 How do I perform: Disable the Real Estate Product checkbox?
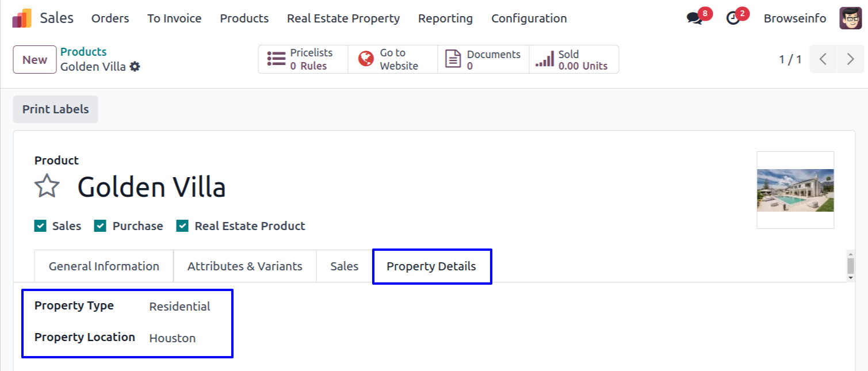pyautogui.click(x=182, y=226)
